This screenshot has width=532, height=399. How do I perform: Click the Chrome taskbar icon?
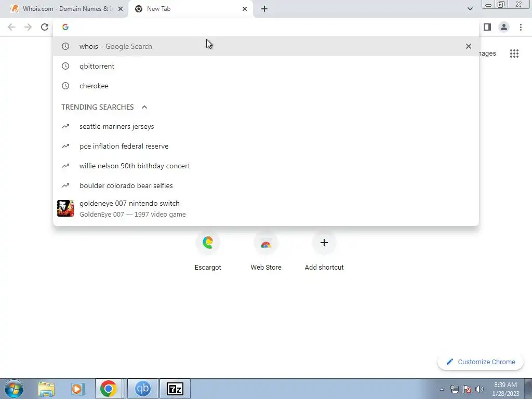(x=108, y=389)
